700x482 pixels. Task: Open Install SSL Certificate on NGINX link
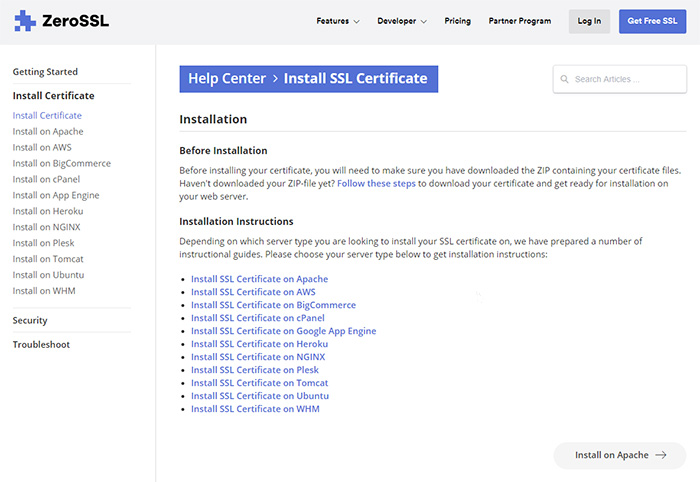[258, 357]
